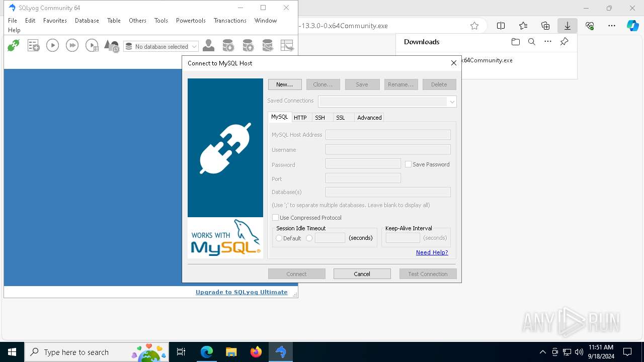Click the volume icon in system tray

pos(579,352)
